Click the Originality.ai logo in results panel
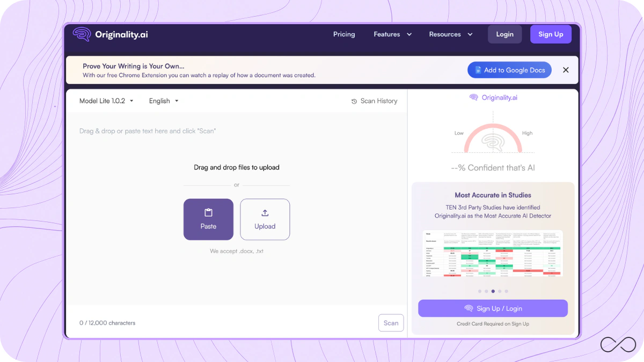The height and width of the screenshot is (362, 644). click(x=493, y=98)
